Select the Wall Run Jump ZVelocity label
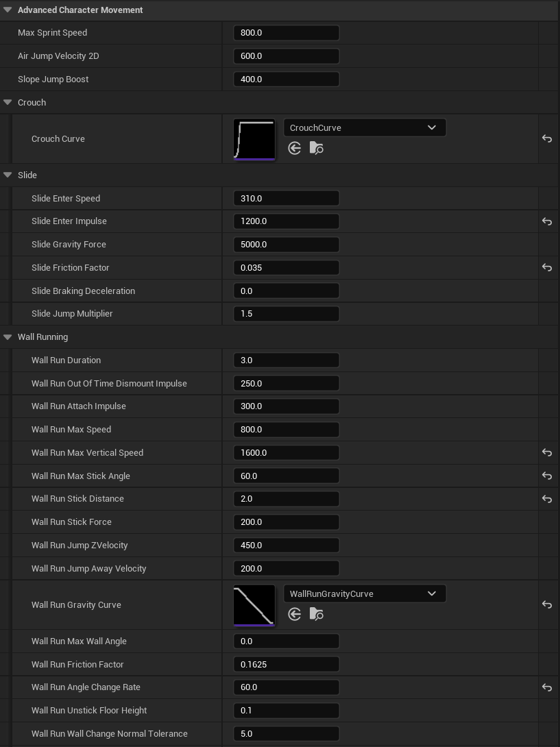Image resolution: width=560 pixels, height=747 pixels. (80, 545)
